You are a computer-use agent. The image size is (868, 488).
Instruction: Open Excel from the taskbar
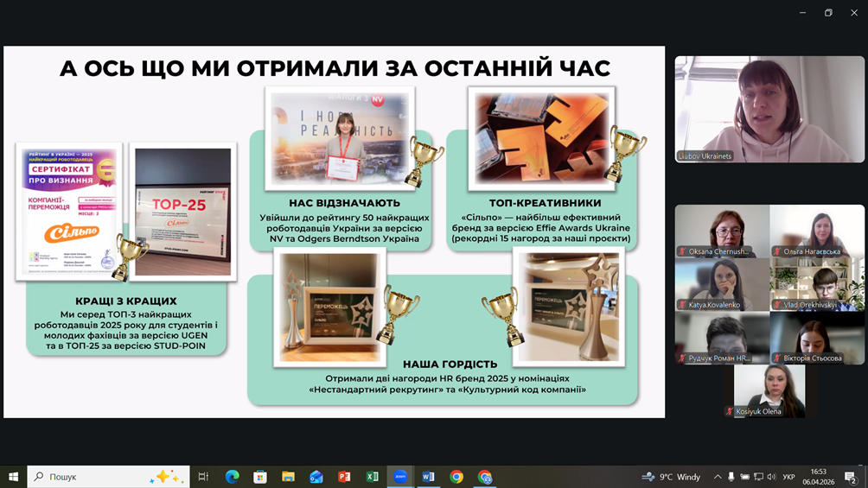[x=372, y=477]
